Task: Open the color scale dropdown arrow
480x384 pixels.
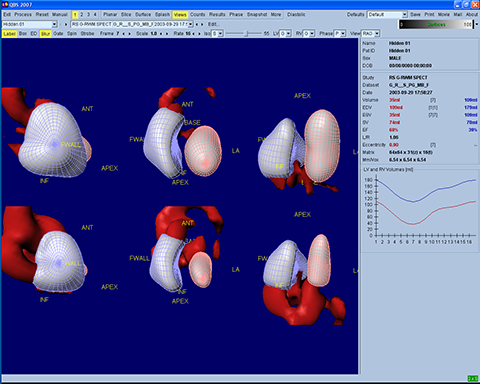Action: (x=476, y=24)
